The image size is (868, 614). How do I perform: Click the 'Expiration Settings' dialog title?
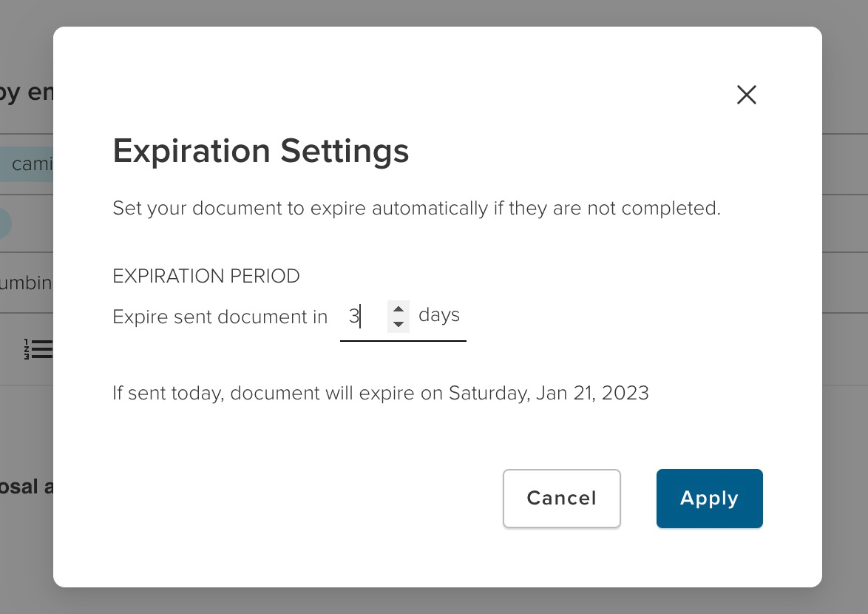260,152
